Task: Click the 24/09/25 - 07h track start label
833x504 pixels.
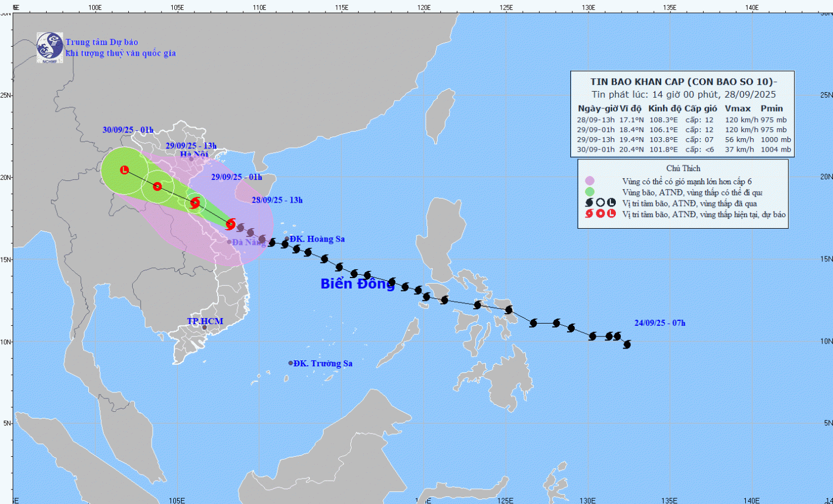Action: point(660,323)
